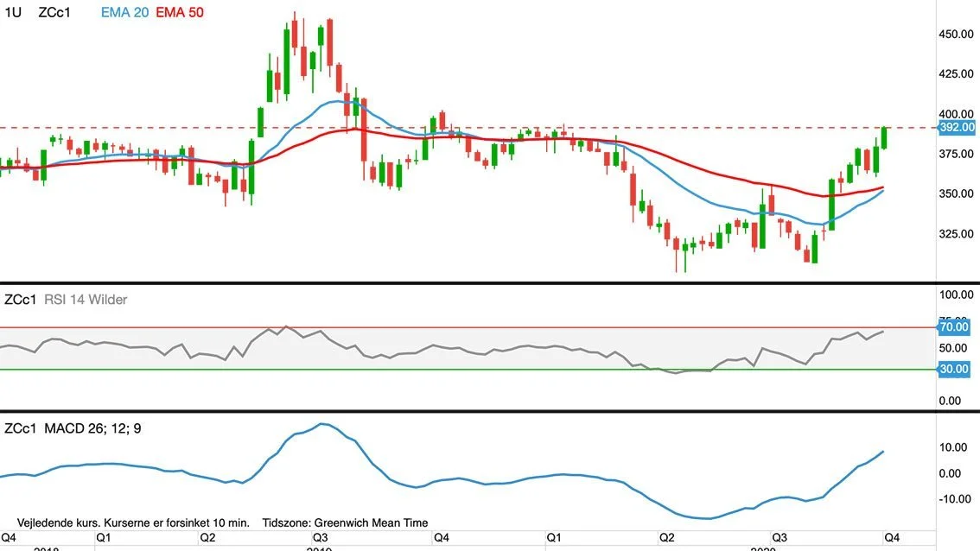Screen dimensions: 980x551
Task: Click the 392.00 current price tag
Action: [x=957, y=128]
